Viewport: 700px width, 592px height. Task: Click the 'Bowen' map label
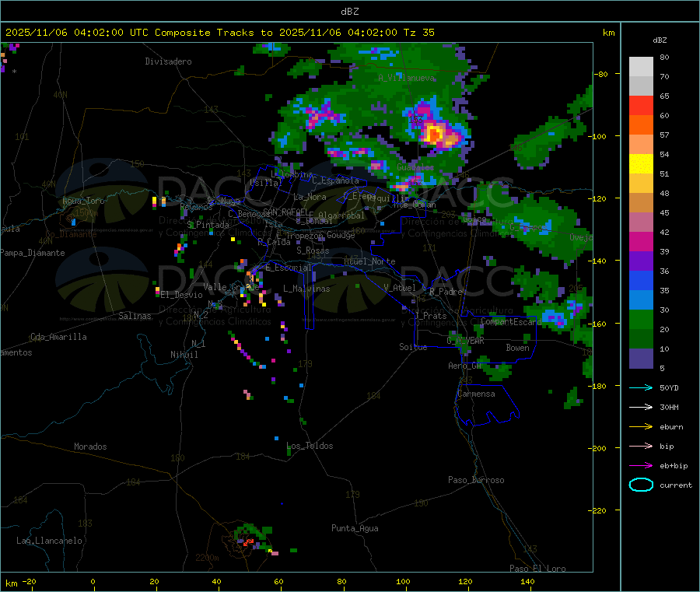point(517,348)
